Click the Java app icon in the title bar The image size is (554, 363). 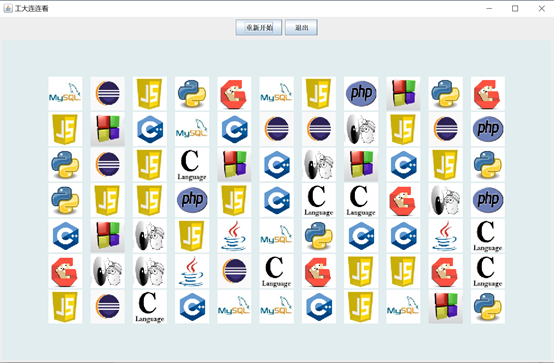tap(8, 8)
